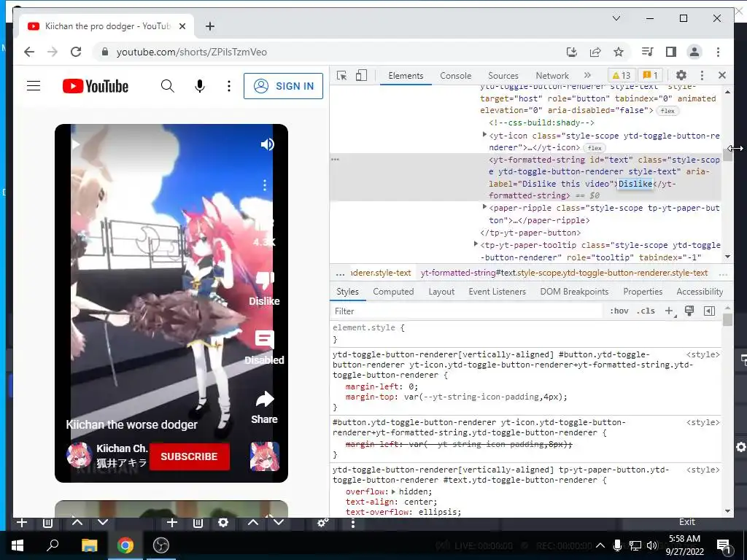Toggle the device toolbar in DevTools
747x560 pixels.
point(361,75)
